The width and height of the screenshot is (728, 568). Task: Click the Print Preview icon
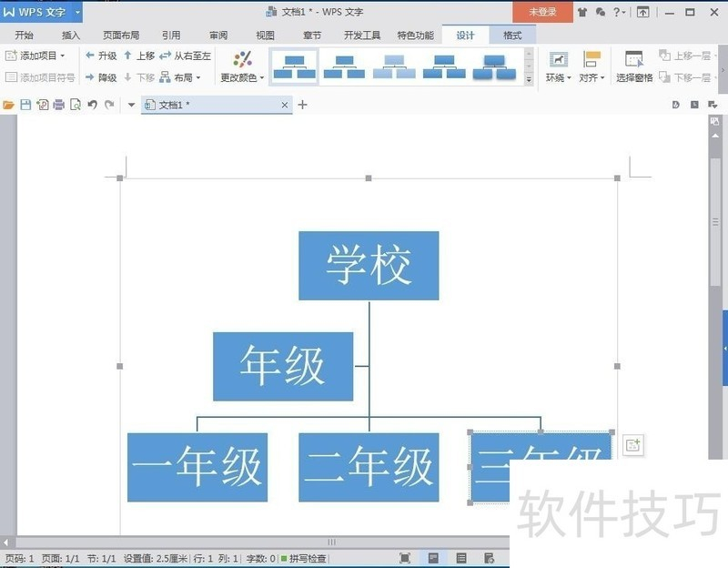(x=76, y=105)
